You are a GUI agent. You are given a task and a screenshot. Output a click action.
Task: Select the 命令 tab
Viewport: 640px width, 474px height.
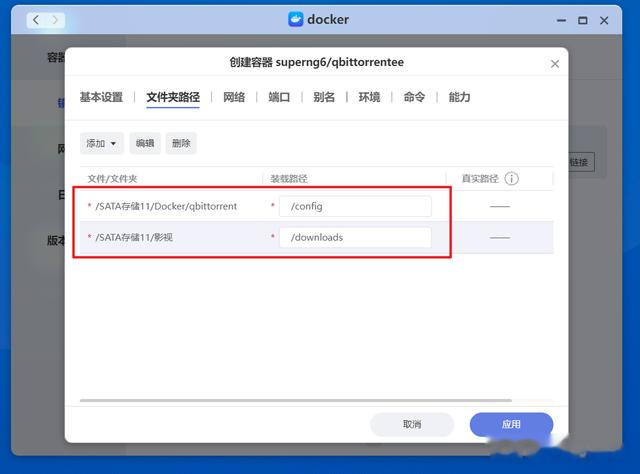[x=414, y=97]
